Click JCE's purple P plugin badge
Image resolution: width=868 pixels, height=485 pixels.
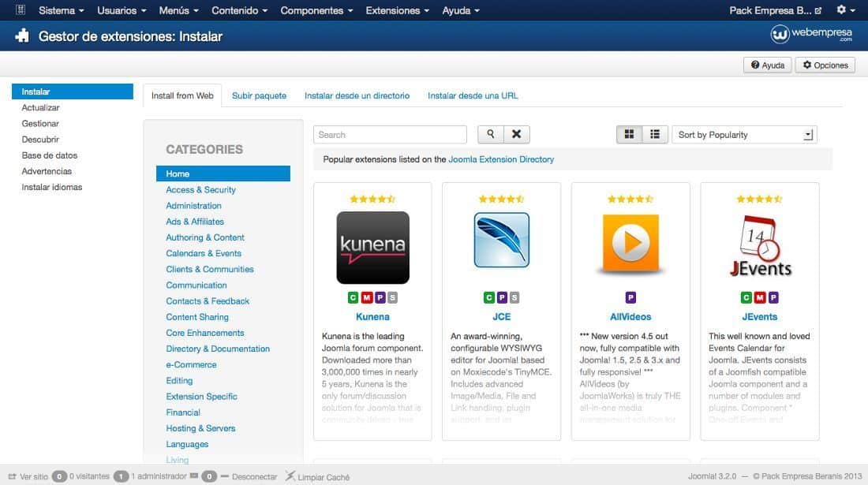click(x=502, y=297)
